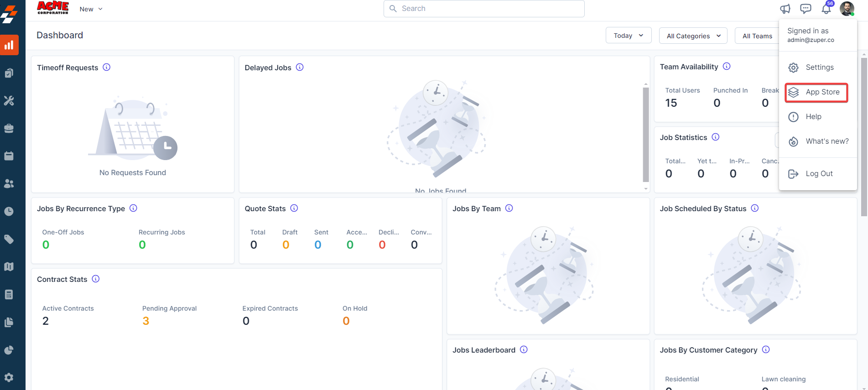Open the All Teams dropdown
This screenshot has height=390, width=868.
point(757,36)
